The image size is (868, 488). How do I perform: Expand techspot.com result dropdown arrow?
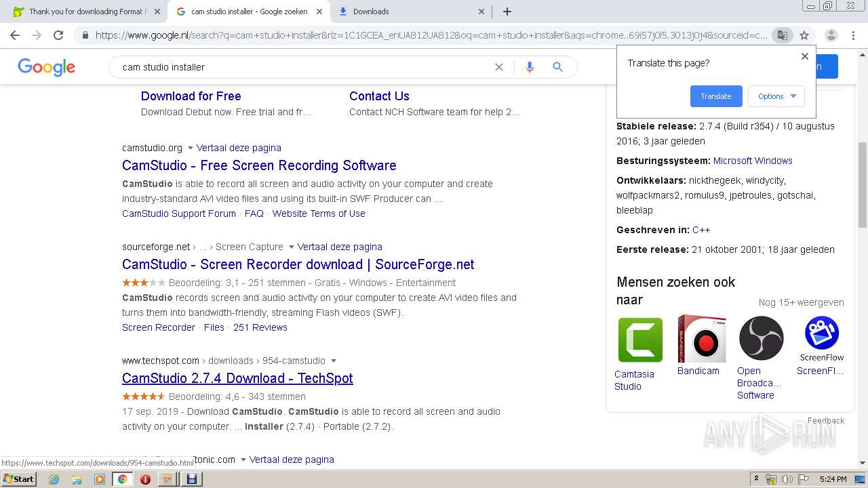coord(333,361)
